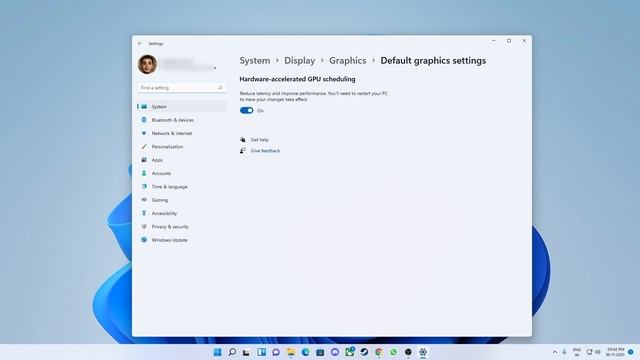Click the Personalization brush icon

[144, 147]
